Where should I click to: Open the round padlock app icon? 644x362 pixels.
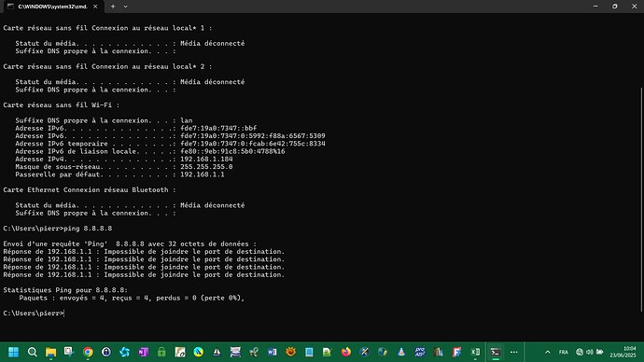(106, 352)
